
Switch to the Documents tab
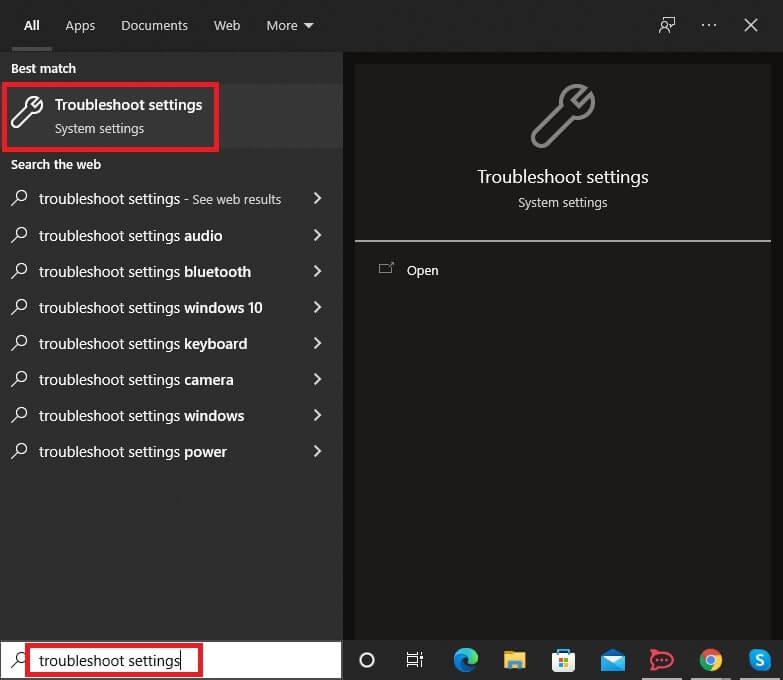click(x=154, y=25)
